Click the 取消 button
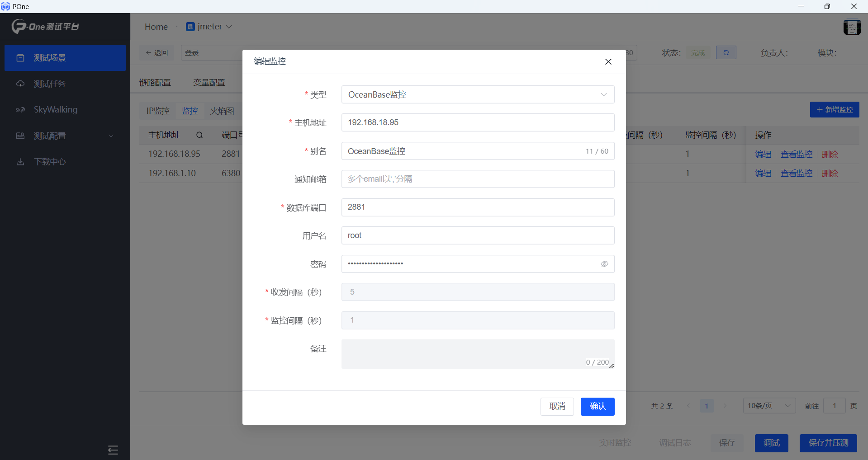868x460 pixels. pyautogui.click(x=557, y=406)
